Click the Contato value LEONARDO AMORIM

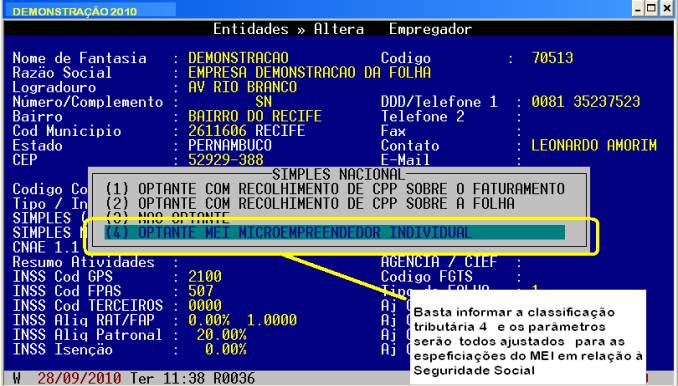(x=594, y=145)
